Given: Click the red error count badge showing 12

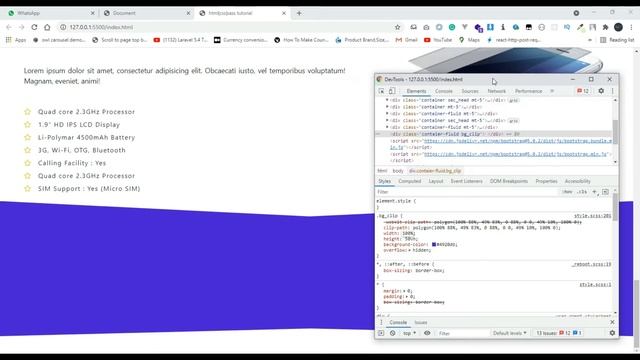Looking at the screenshot, I should pyautogui.click(x=583, y=91).
